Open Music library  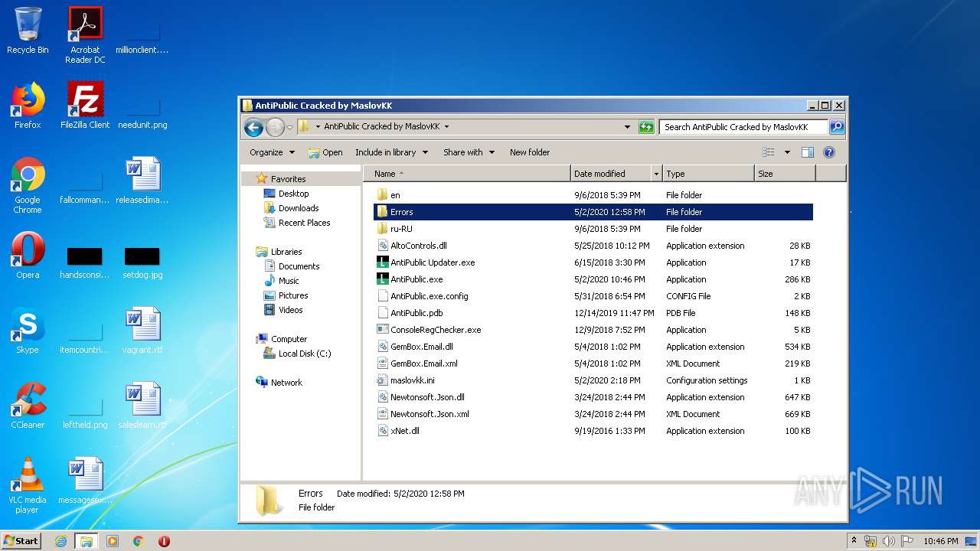click(x=289, y=281)
